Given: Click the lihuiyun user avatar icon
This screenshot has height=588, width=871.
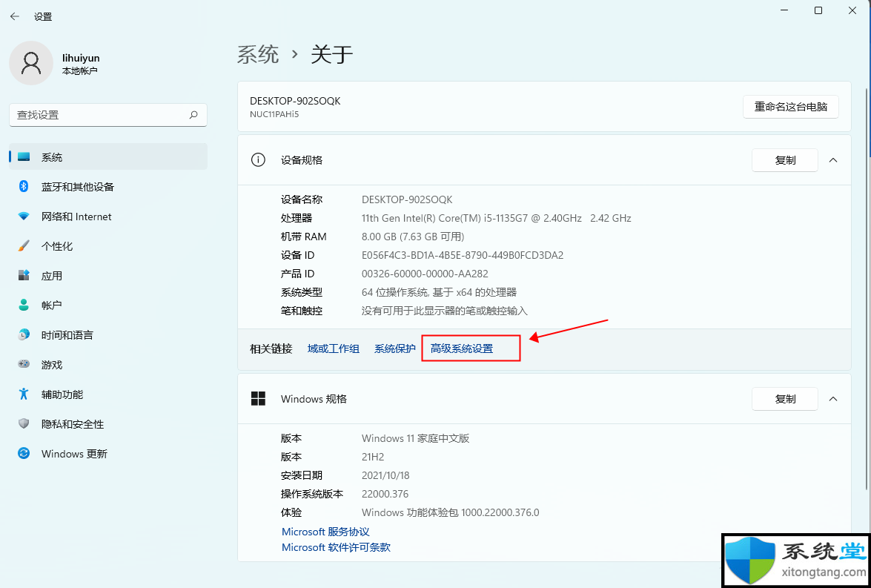Looking at the screenshot, I should [x=31, y=63].
